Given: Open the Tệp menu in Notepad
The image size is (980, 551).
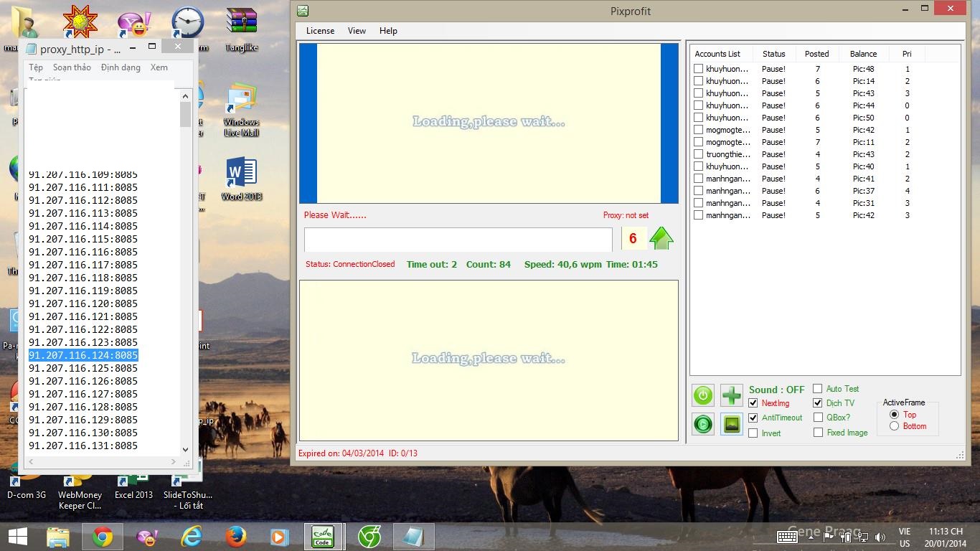Looking at the screenshot, I should 36,67.
